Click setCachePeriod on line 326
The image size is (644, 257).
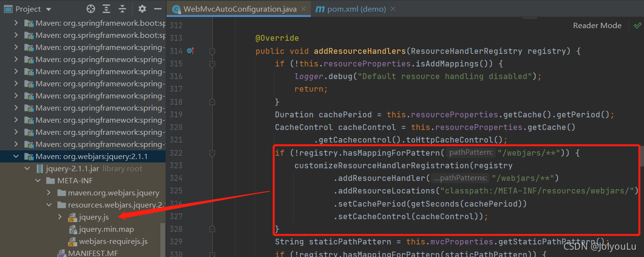point(372,204)
